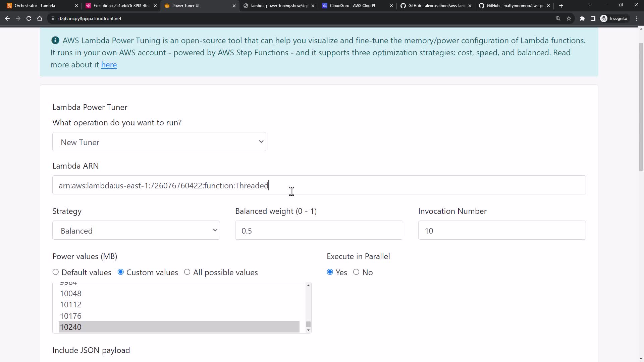Click the Invocation Number input field
This screenshot has width=644, height=362.
(502, 230)
